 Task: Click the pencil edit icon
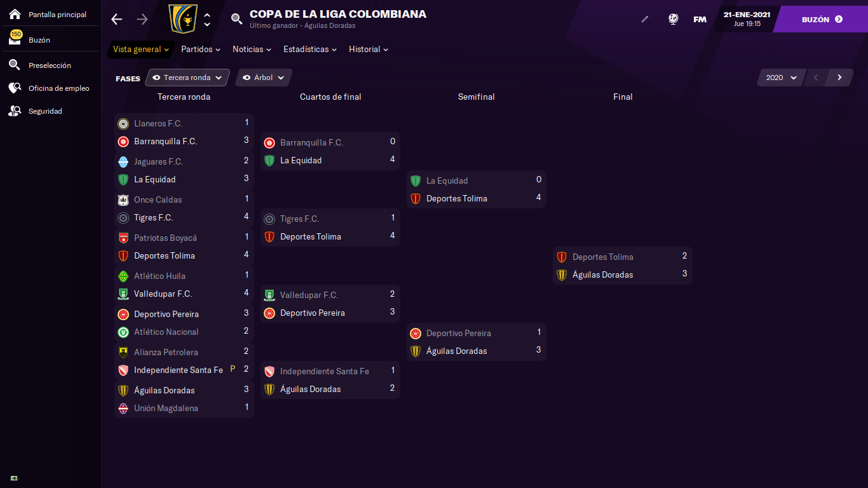[x=645, y=19]
